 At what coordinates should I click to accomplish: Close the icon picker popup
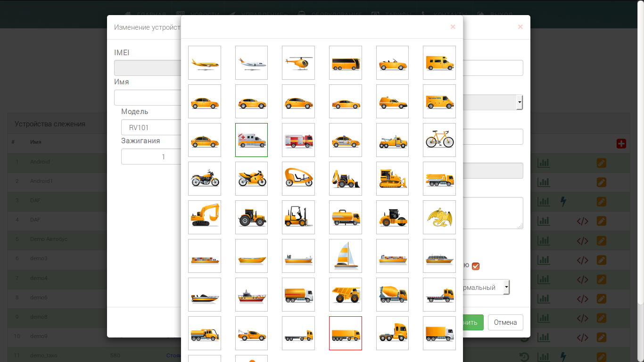(x=453, y=27)
